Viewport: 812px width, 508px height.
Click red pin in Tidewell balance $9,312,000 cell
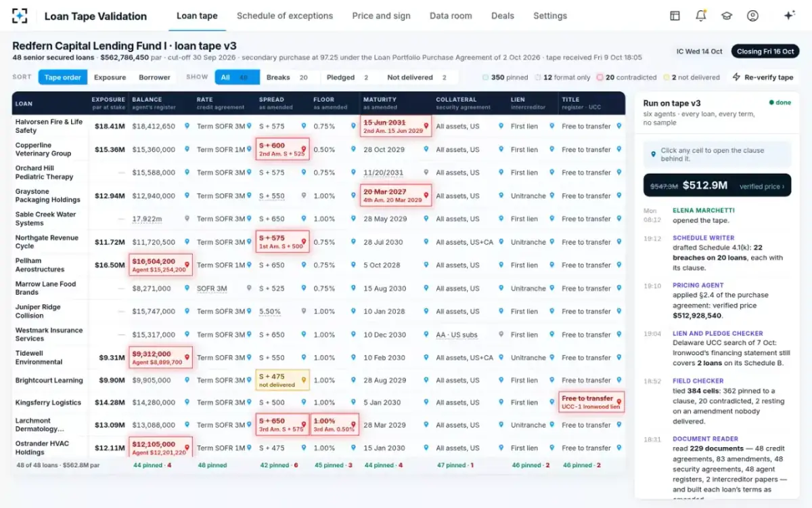point(187,358)
